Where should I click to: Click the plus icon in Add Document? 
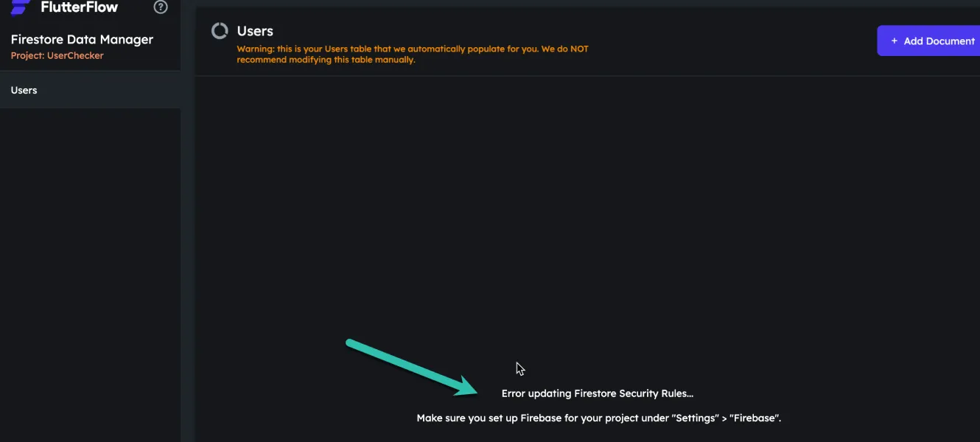pos(895,41)
